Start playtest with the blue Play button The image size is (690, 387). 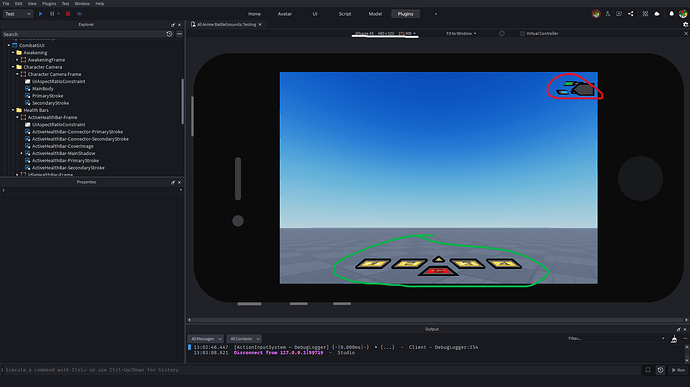tap(40, 14)
